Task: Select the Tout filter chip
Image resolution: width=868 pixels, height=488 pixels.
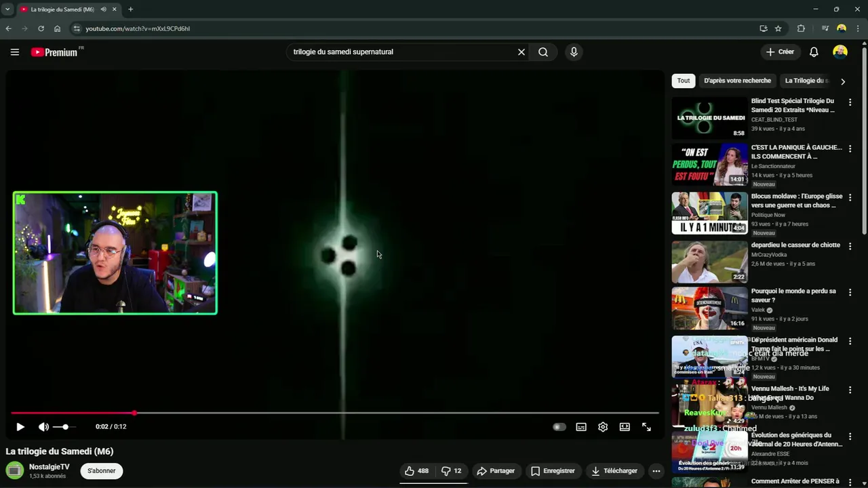Action: (684, 81)
